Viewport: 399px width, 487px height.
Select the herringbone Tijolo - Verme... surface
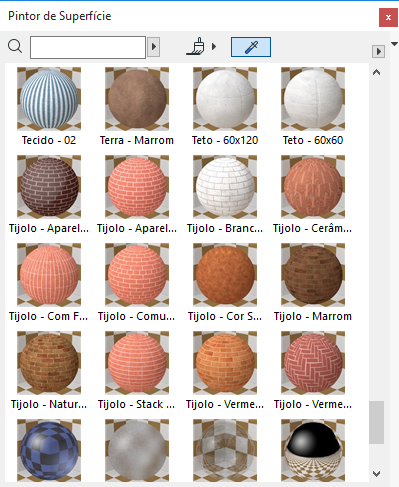[313, 363]
